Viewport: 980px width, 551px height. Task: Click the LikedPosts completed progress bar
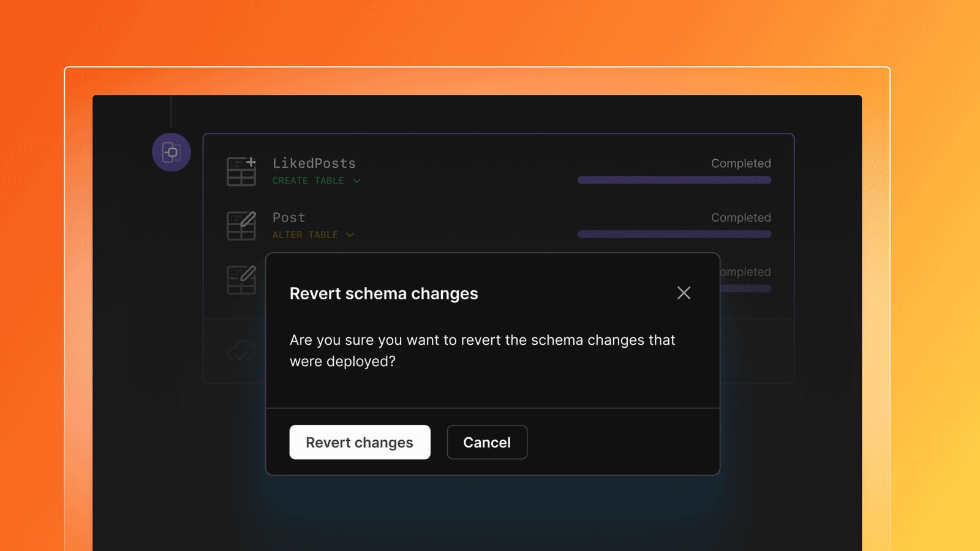click(x=674, y=180)
